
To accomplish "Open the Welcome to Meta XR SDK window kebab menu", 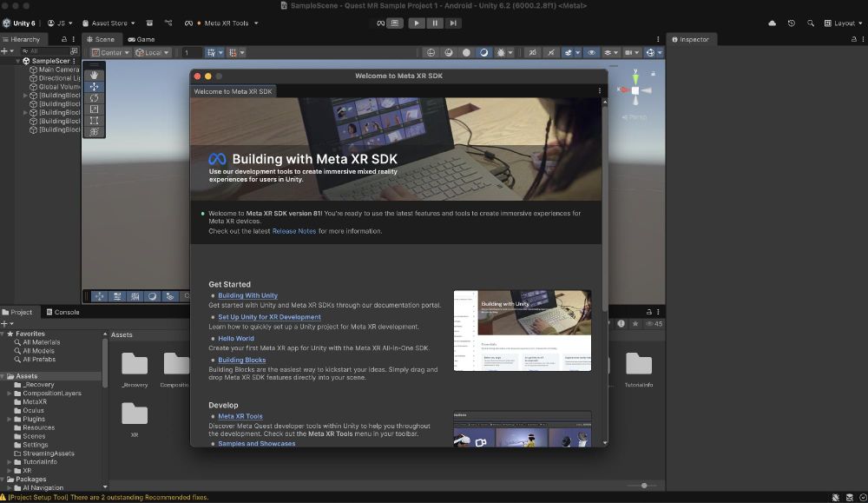I will pos(600,91).
